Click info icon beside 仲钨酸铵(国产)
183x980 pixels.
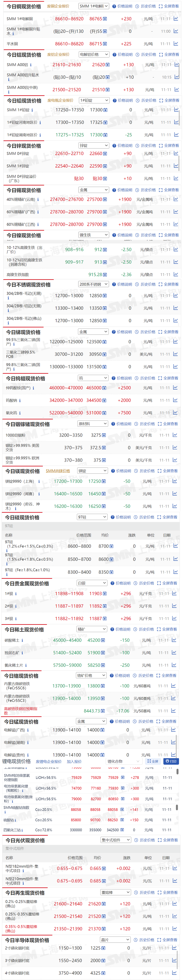click(x=33, y=388)
